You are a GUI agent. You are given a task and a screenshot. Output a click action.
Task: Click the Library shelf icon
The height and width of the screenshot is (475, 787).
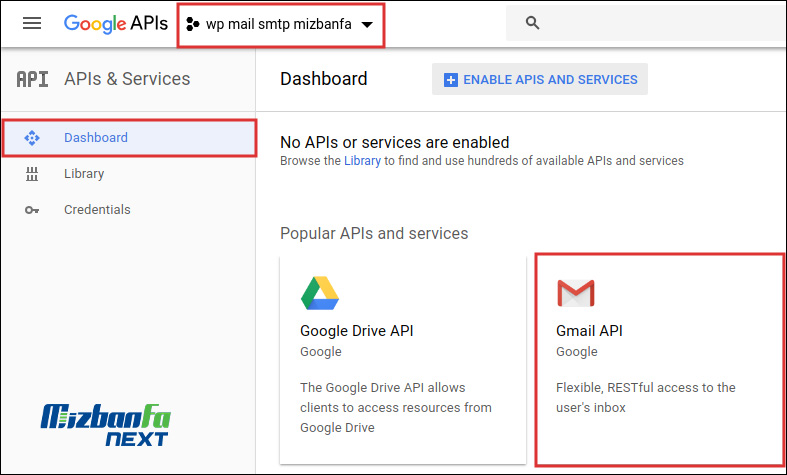coord(32,174)
